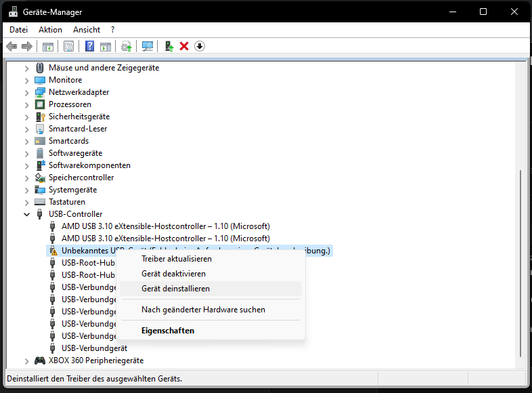Open the Ansicht menu
The image size is (532, 393).
[87, 30]
